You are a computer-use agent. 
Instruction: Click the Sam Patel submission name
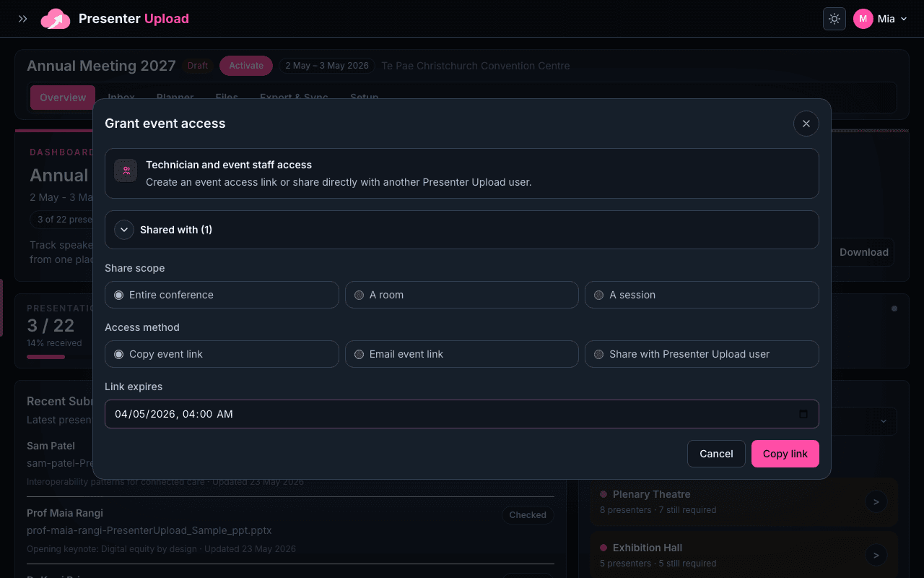pos(51,446)
